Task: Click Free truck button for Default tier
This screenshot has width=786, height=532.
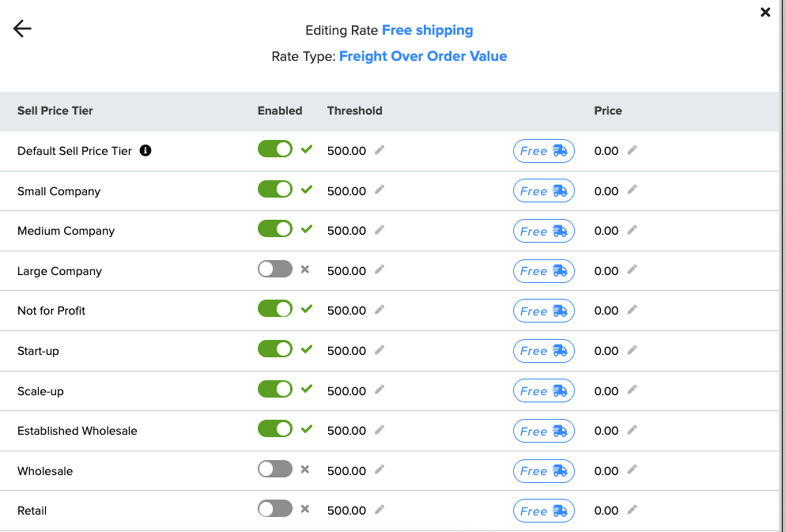Action: (x=544, y=151)
